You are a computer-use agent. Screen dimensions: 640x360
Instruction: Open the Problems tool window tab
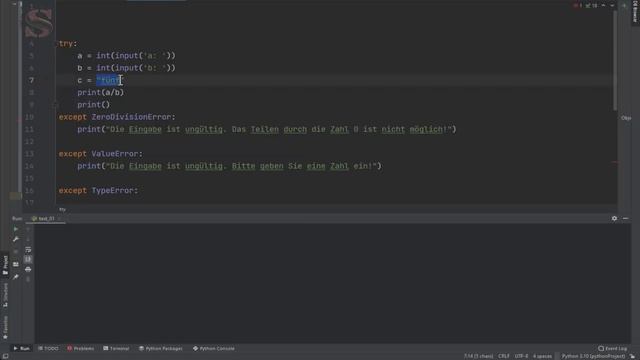point(80,349)
